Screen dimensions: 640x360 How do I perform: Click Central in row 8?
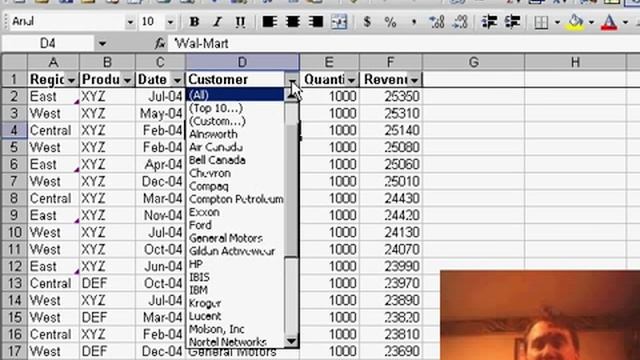[x=53, y=198]
